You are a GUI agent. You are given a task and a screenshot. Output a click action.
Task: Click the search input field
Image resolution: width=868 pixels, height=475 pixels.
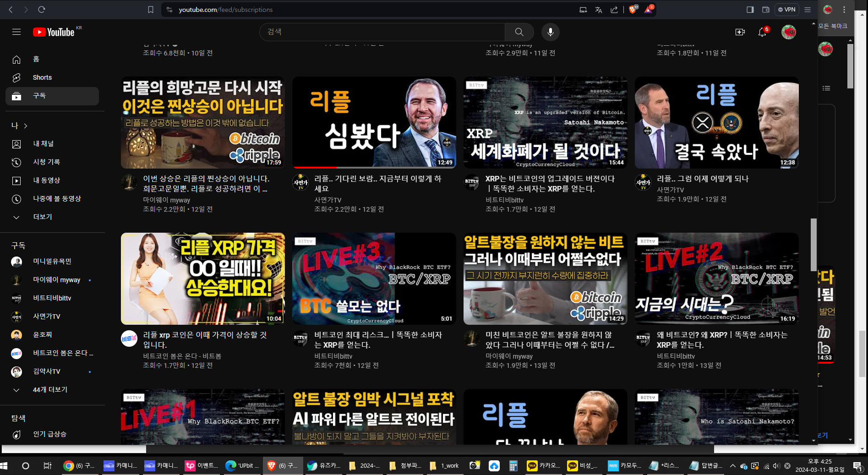(382, 32)
